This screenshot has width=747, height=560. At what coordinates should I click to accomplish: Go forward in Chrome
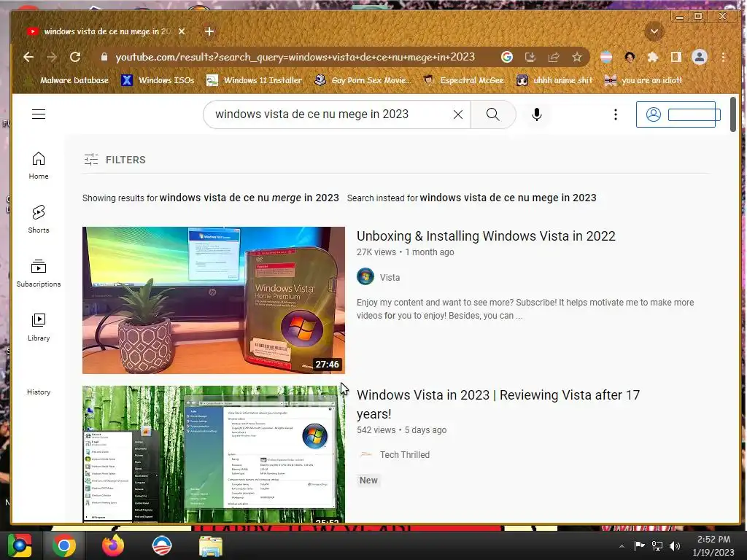coord(52,57)
